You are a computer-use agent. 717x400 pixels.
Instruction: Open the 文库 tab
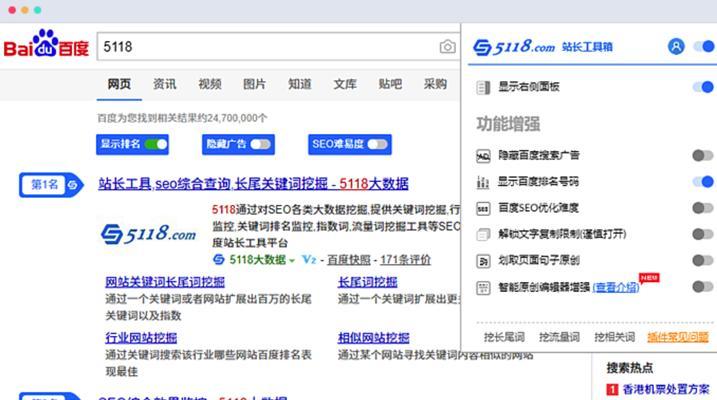click(345, 84)
